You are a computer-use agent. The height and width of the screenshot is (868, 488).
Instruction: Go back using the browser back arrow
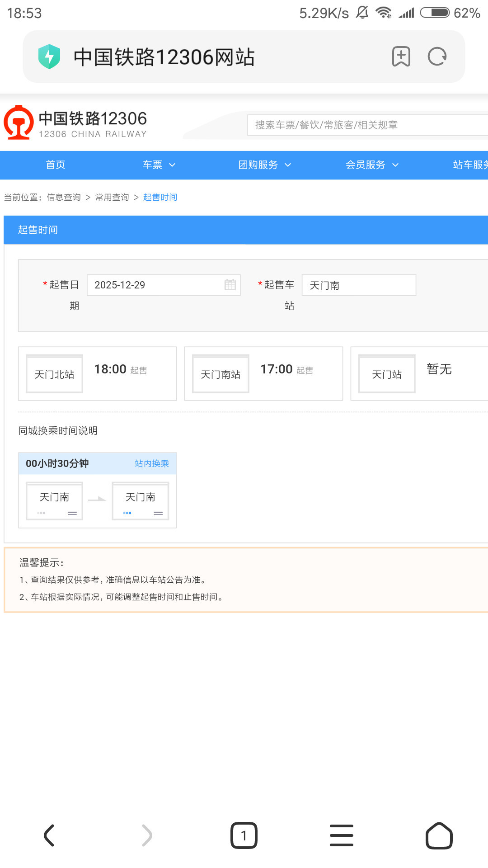click(49, 835)
